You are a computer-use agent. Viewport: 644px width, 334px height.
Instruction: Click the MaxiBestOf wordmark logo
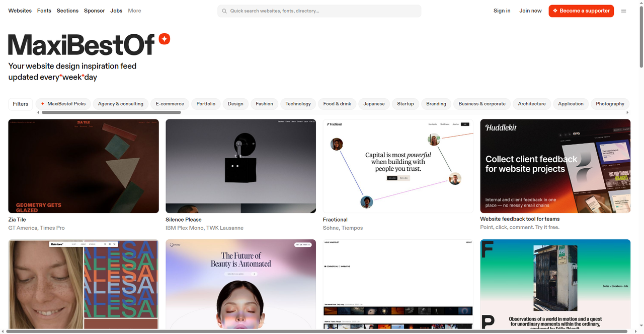click(81, 45)
